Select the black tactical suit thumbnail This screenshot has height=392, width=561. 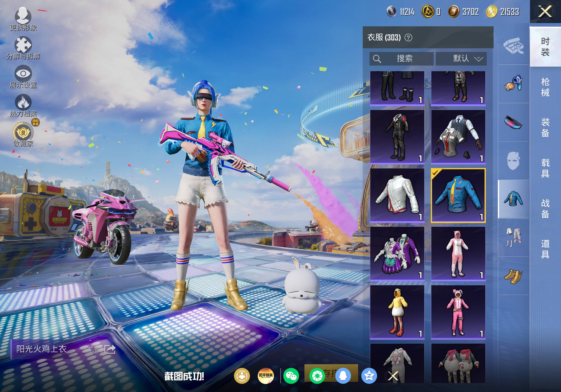point(397,137)
